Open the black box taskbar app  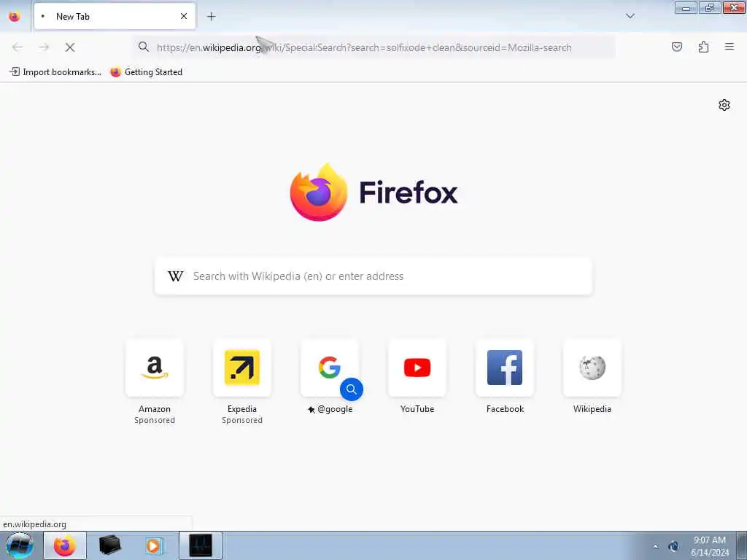[109, 545]
